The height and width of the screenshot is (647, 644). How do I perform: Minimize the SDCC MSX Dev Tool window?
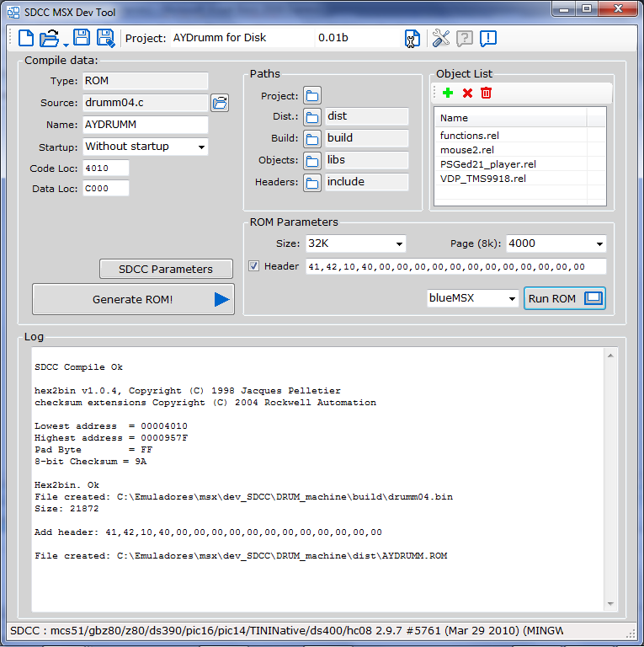click(x=564, y=8)
